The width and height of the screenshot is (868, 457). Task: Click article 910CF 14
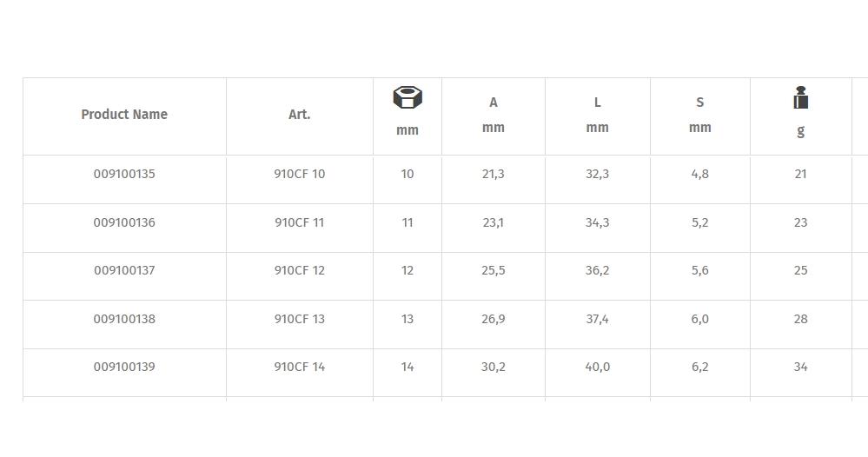(x=299, y=367)
